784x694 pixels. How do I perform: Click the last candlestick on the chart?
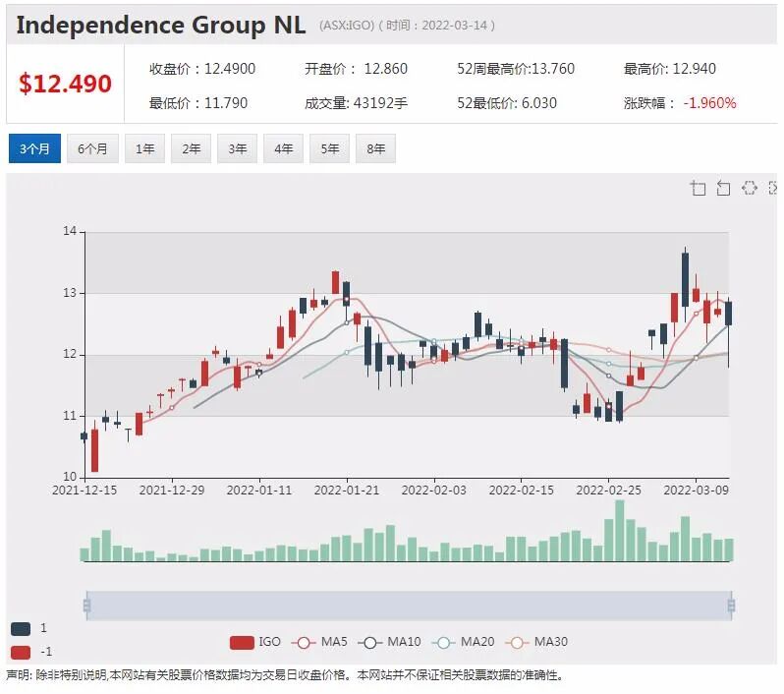[x=729, y=314]
